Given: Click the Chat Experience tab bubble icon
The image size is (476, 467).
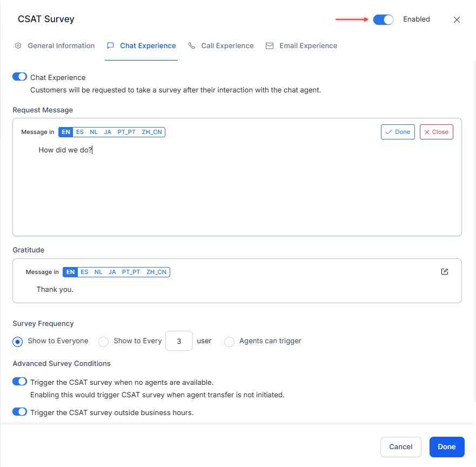Looking at the screenshot, I should click(111, 46).
